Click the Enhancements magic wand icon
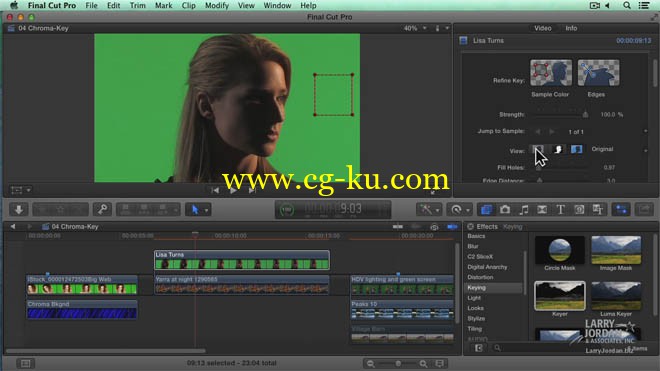 (426, 209)
